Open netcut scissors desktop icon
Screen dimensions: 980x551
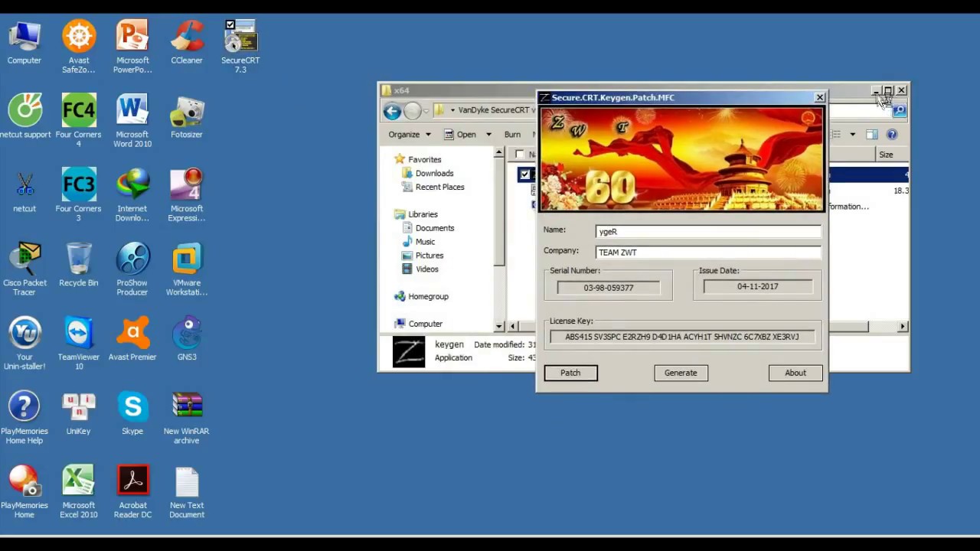point(24,191)
